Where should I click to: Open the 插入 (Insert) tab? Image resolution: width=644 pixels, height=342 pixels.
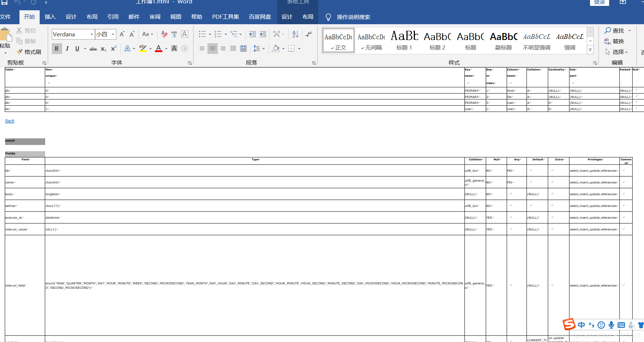coord(50,17)
